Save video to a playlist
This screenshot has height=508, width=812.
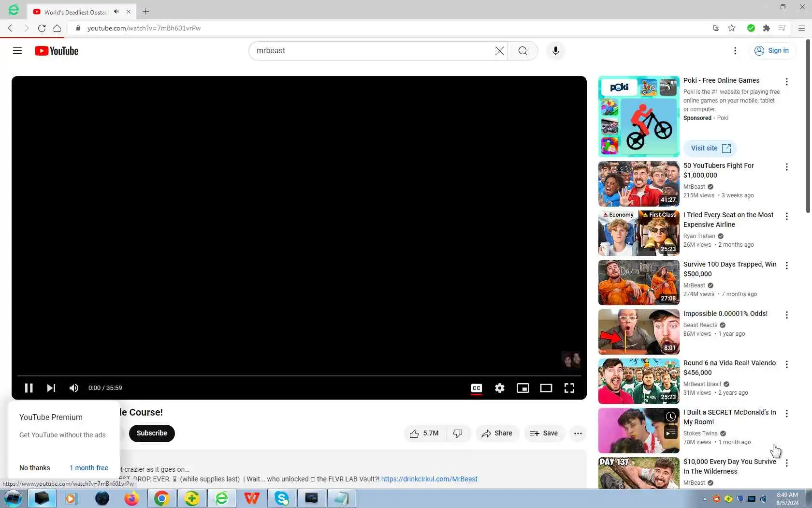[x=544, y=433]
